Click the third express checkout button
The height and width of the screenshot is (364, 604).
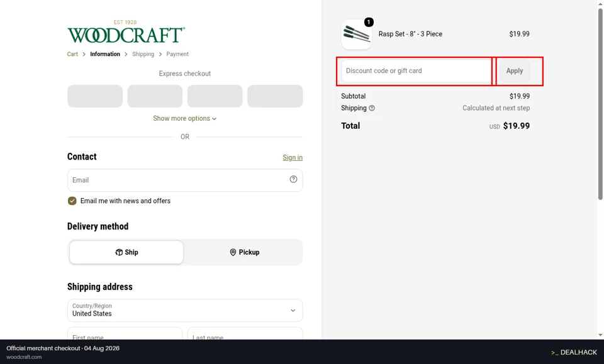tap(215, 96)
